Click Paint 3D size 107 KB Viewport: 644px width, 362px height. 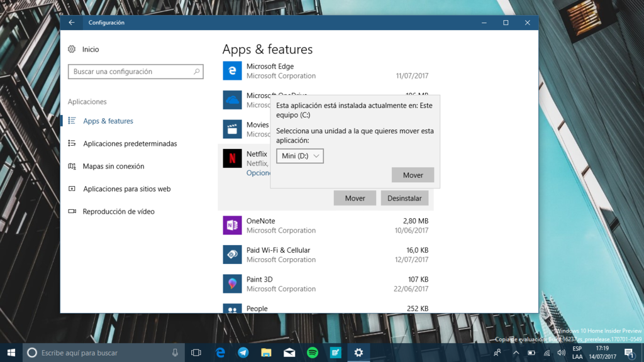(x=418, y=279)
